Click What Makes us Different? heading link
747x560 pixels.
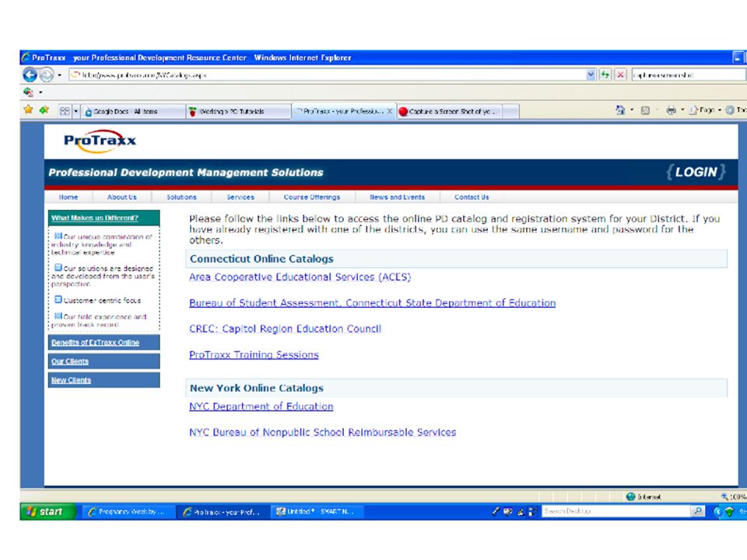pos(95,218)
